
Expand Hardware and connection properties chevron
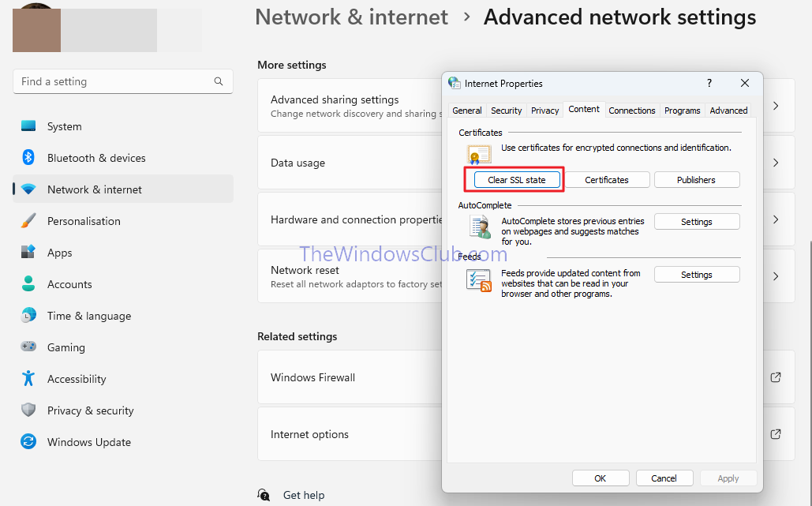pyautogui.click(x=775, y=219)
